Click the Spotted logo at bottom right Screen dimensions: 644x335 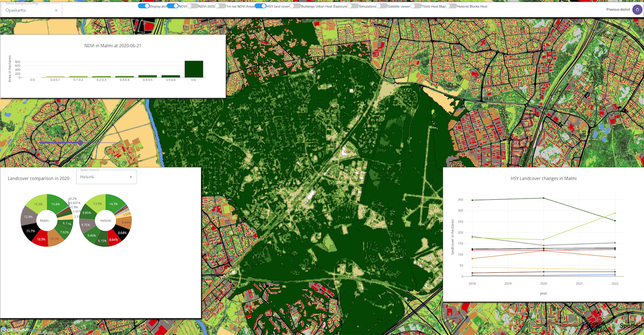tap(631, 326)
